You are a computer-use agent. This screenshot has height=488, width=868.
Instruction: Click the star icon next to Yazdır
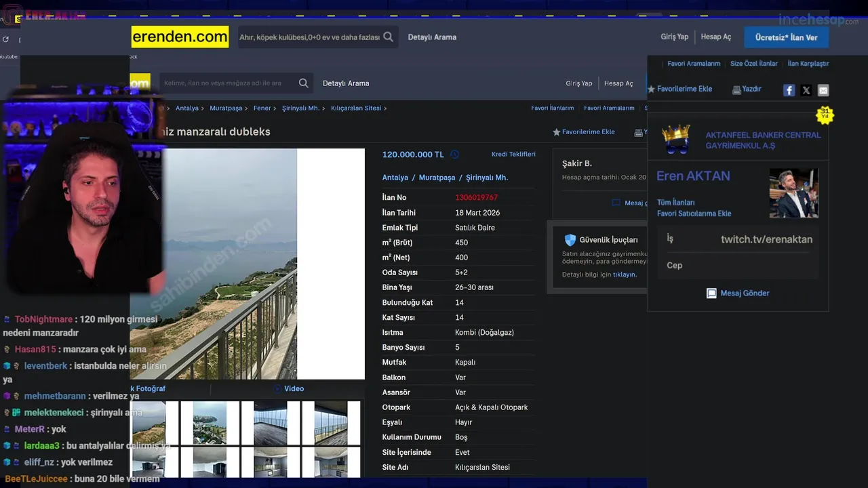(651, 89)
